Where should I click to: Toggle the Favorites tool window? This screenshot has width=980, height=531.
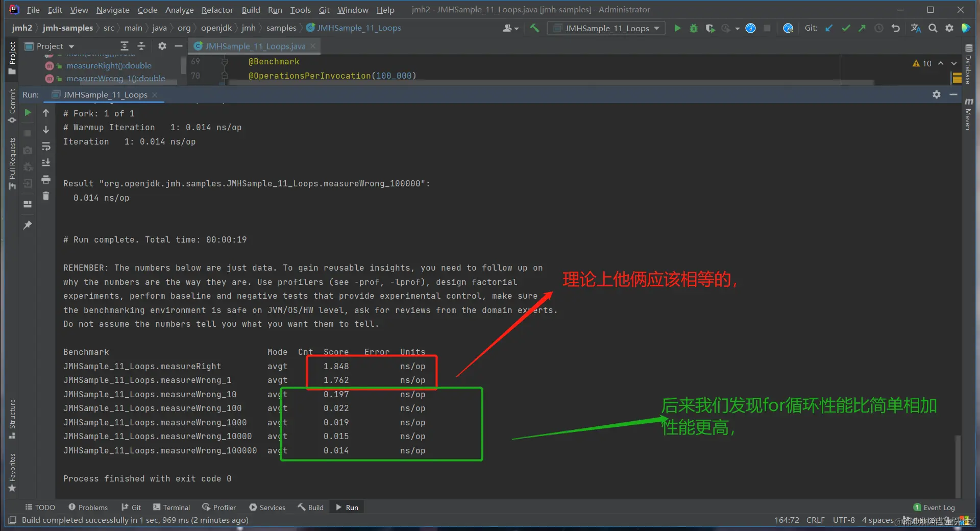click(x=12, y=472)
